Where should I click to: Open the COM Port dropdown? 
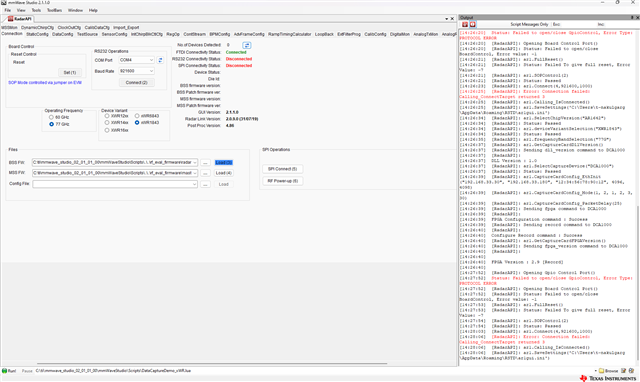pyautogui.click(x=151, y=60)
